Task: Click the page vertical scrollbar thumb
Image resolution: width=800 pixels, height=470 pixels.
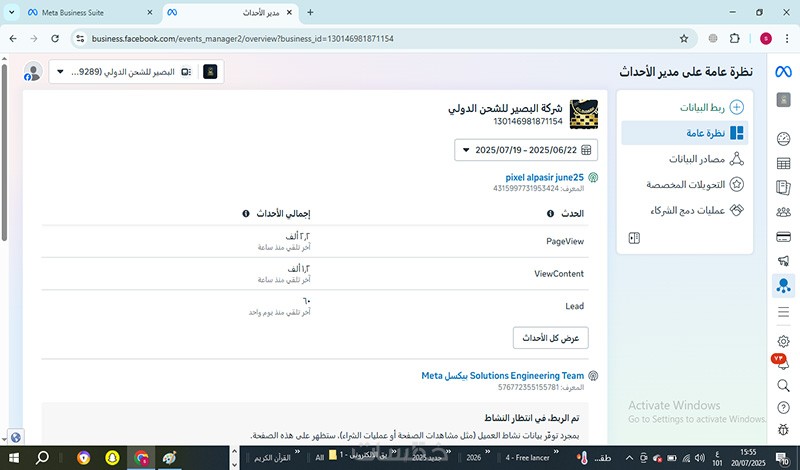Action: pyautogui.click(x=4, y=152)
